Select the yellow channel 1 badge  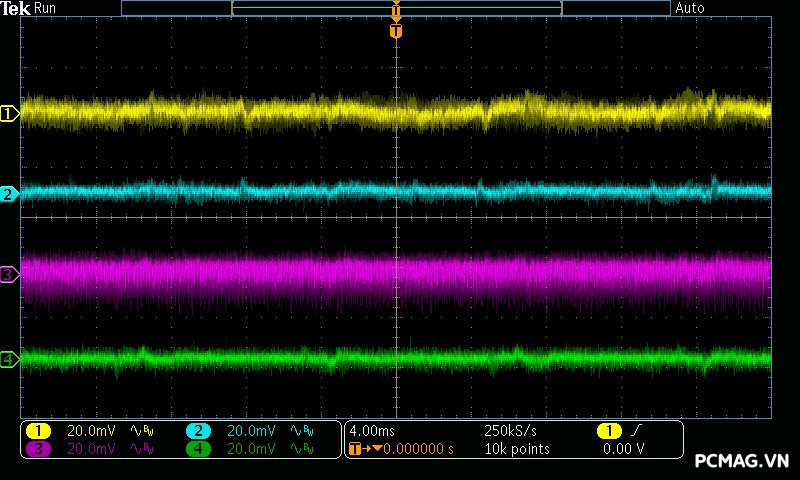tap(38, 431)
